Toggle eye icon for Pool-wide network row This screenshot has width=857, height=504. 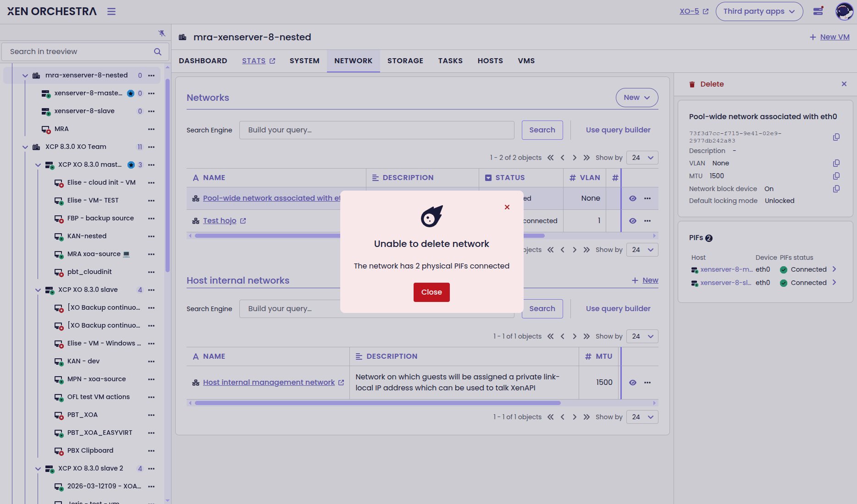click(x=633, y=198)
